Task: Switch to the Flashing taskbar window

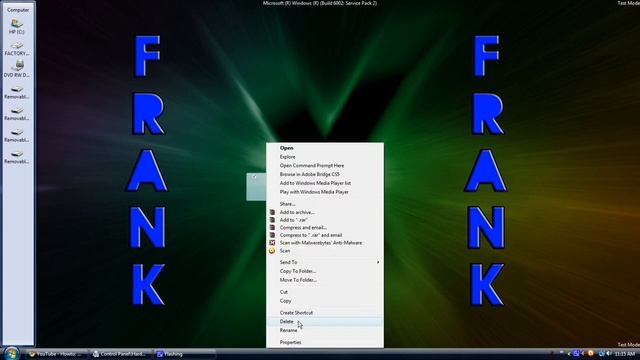Action: coord(184,354)
